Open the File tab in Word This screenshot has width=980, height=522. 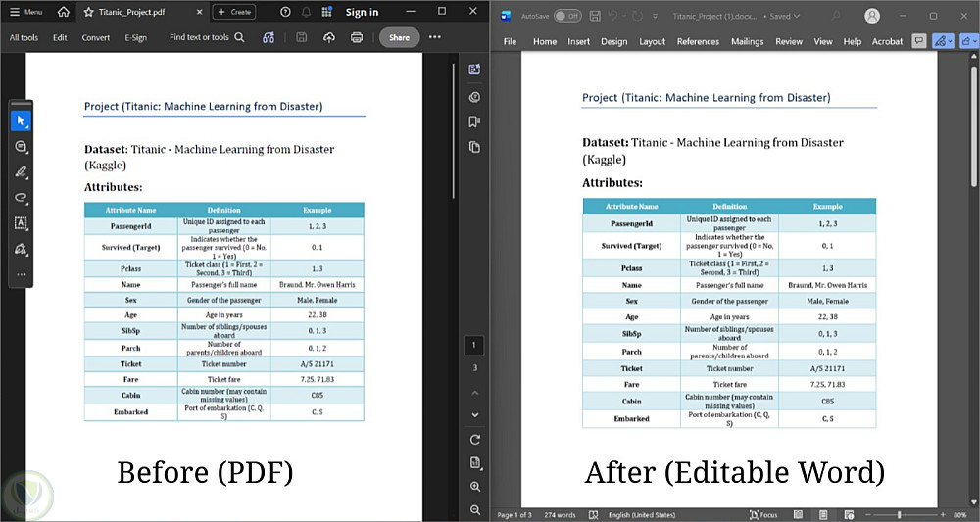pyautogui.click(x=510, y=41)
